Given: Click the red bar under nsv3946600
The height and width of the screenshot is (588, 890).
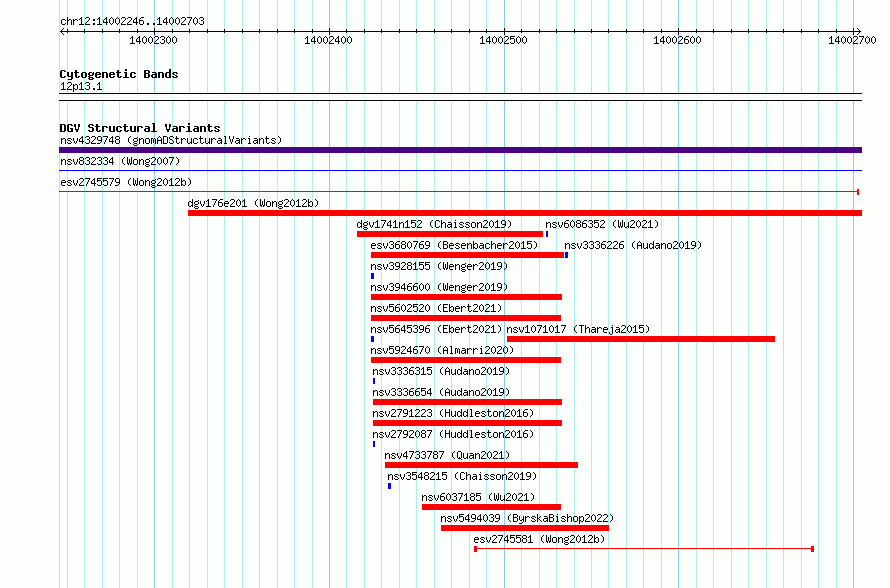Looking at the screenshot, I should [466, 297].
